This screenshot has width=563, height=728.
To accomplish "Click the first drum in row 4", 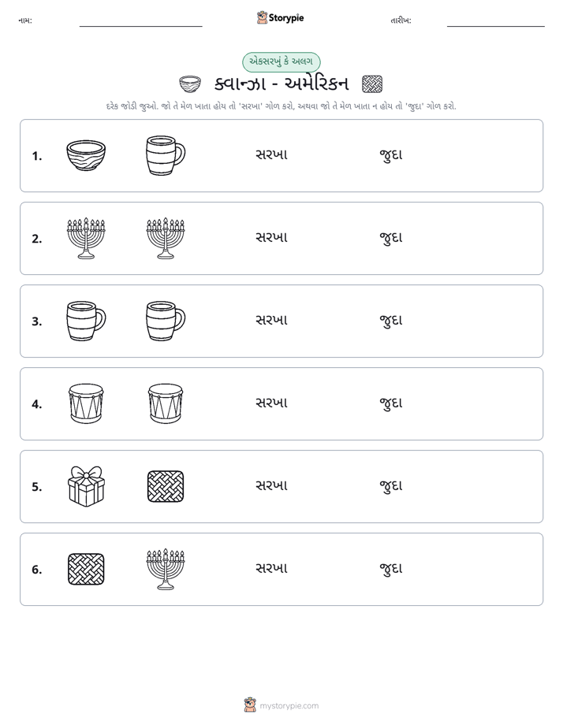I will [86, 403].
